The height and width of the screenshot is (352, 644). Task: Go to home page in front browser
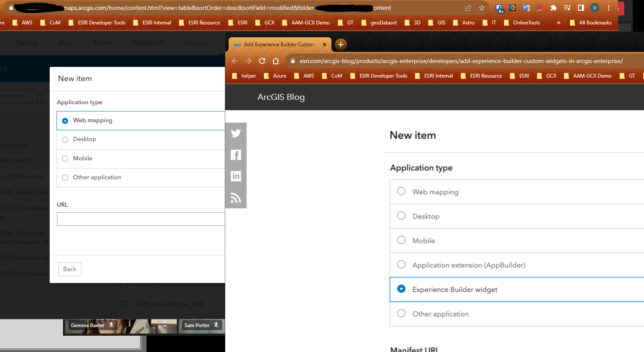(276, 61)
